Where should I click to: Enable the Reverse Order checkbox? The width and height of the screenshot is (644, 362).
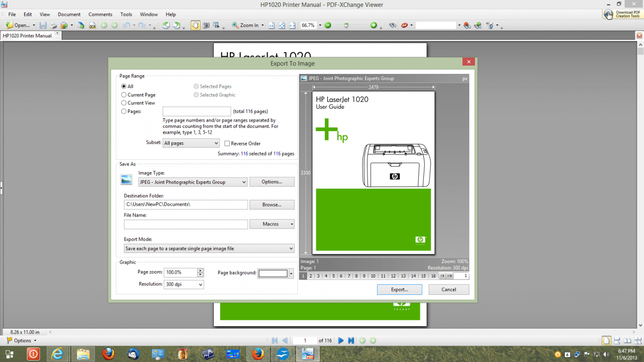pos(227,143)
